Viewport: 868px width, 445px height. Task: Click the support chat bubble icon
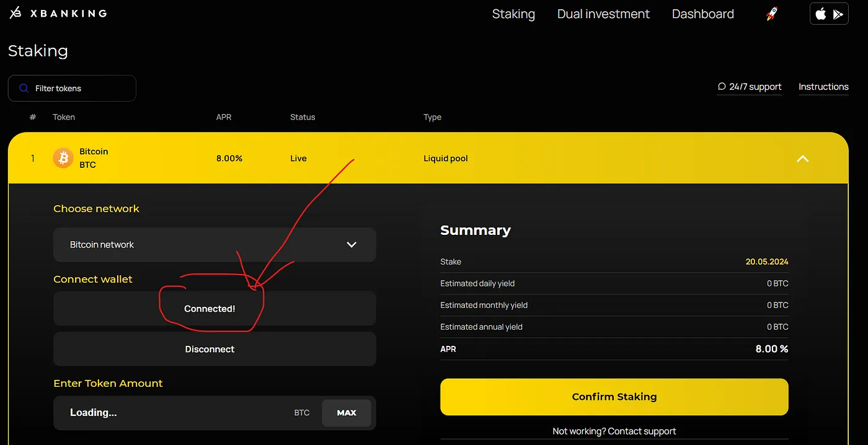(x=722, y=87)
